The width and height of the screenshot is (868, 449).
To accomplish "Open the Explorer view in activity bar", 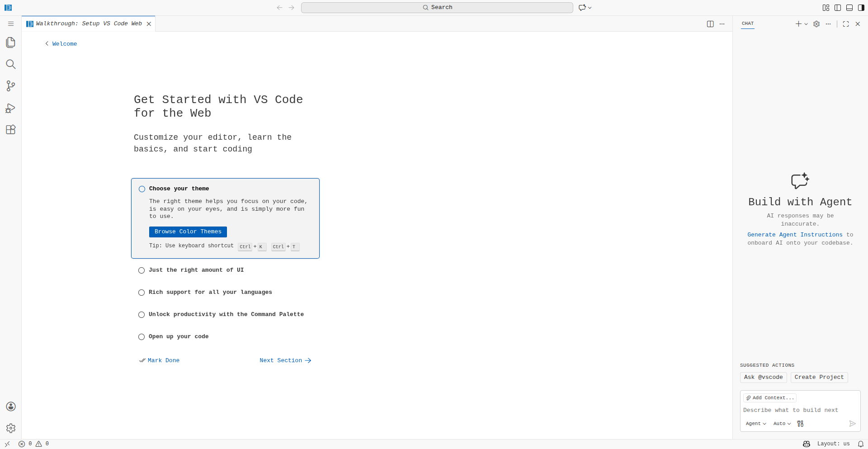I will pos(11,43).
